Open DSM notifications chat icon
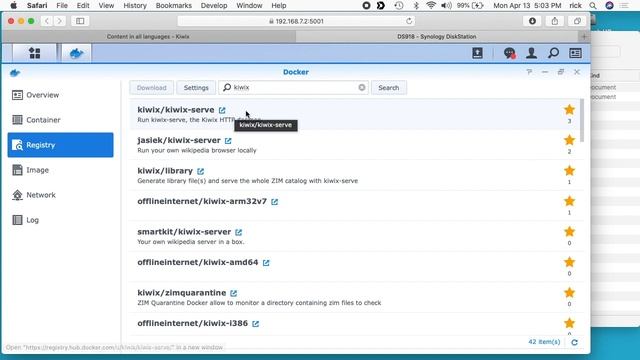Viewport: 640px width, 360px height. pos(509,53)
